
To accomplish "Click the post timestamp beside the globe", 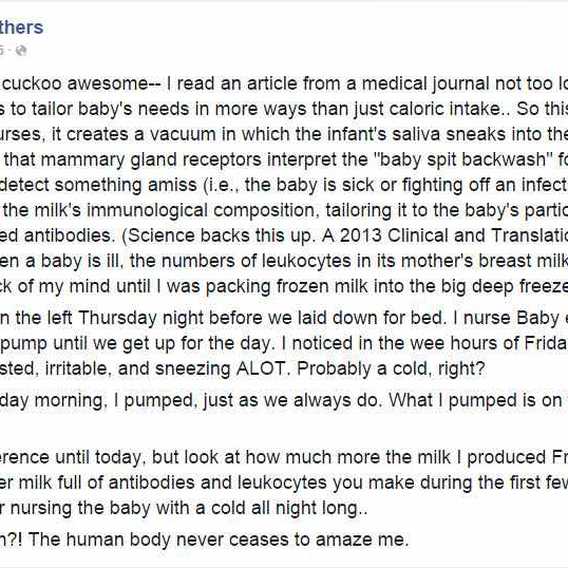I will [x=2, y=50].
